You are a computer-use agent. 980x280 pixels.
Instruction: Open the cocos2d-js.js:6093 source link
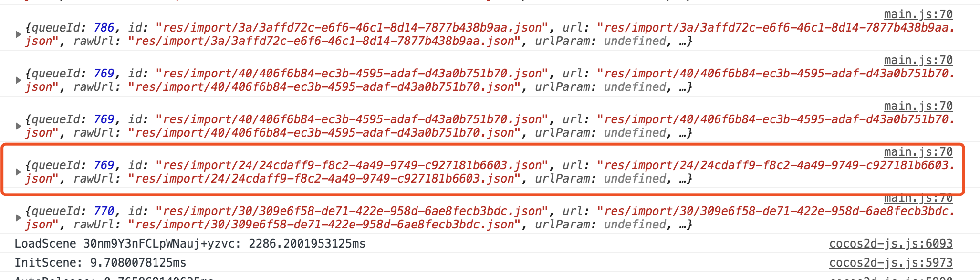[890, 244]
